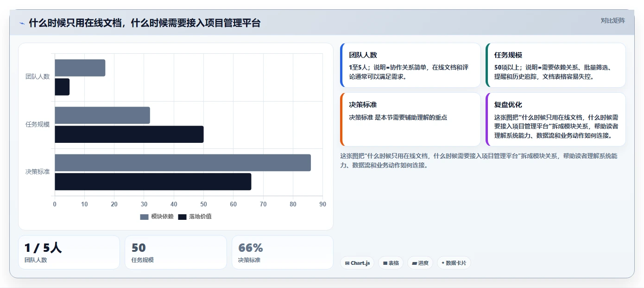
Task: Click the dark 落地价值 bar for 任务规模
Action: [x=129, y=134]
